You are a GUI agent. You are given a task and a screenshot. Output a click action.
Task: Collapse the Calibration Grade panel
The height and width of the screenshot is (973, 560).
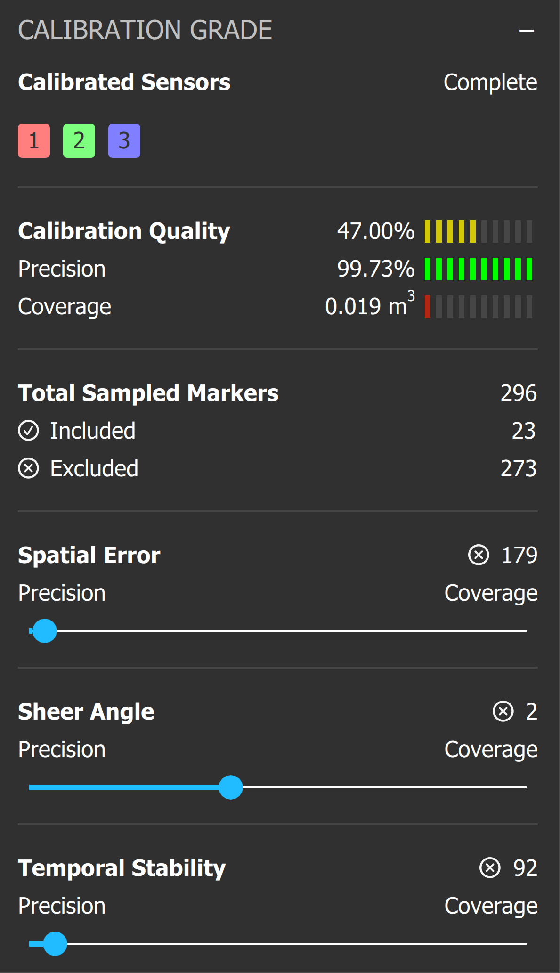click(526, 31)
